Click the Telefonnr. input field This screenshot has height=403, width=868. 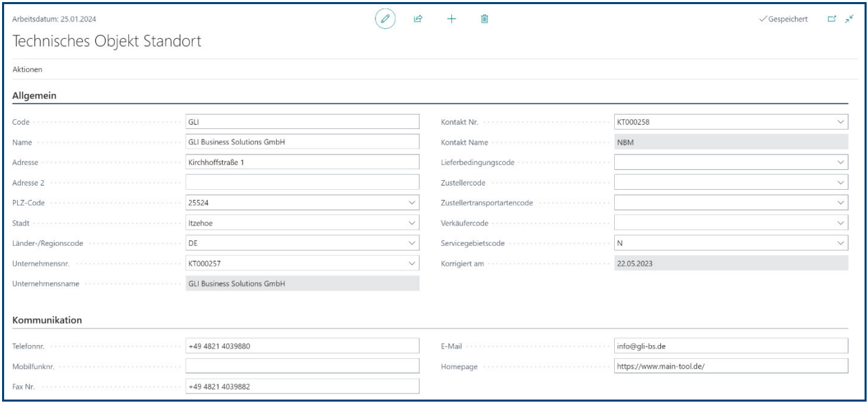302,346
